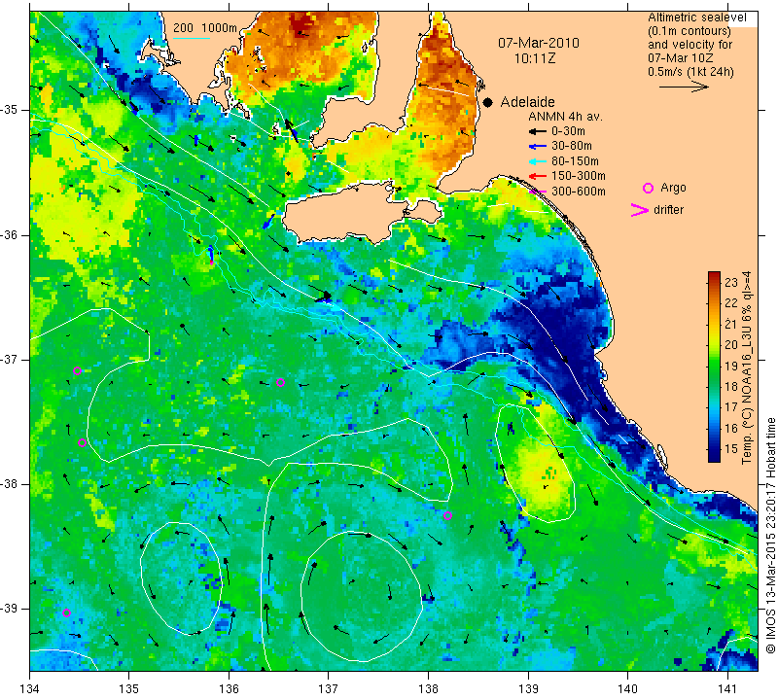Click Argo float marker near 138.2E 38.25S
The height and width of the screenshot is (700, 778).
447,515
